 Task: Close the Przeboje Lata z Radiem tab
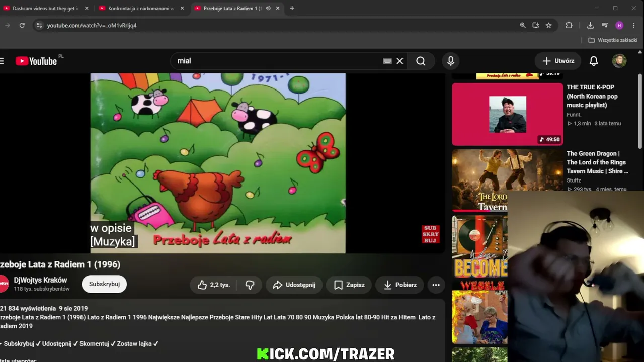click(x=278, y=8)
